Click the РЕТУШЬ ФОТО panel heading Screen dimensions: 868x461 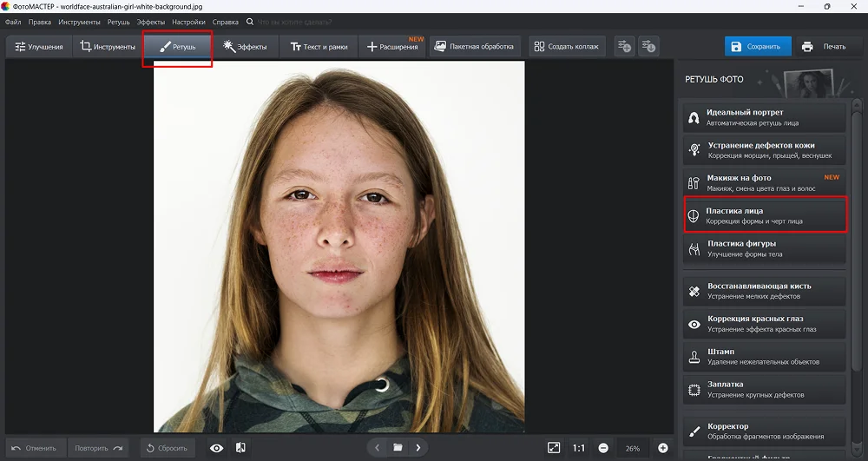click(x=714, y=80)
